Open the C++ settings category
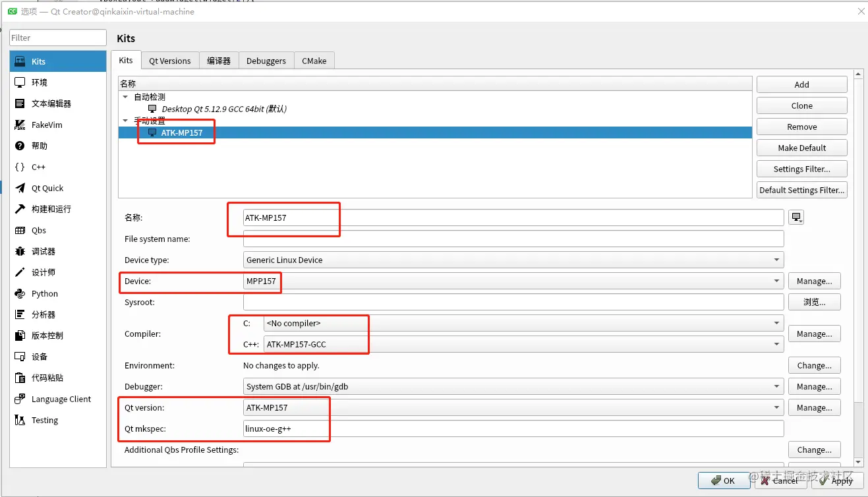Image resolution: width=868 pixels, height=497 pixels. (58, 167)
